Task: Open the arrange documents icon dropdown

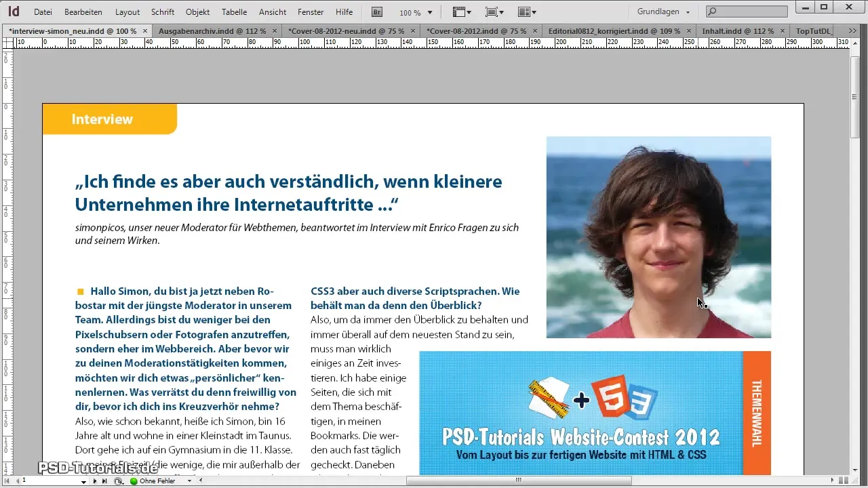Action: coord(527,12)
